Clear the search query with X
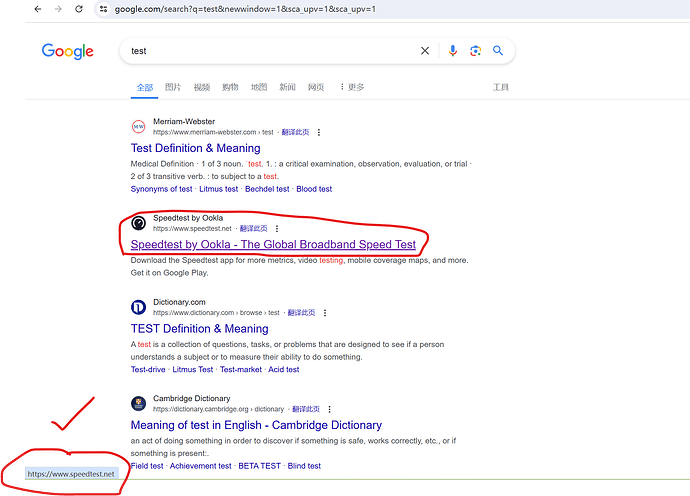The height and width of the screenshot is (496, 690). [425, 51]
